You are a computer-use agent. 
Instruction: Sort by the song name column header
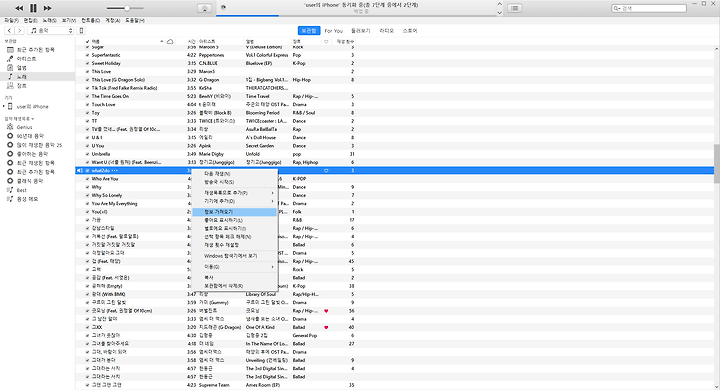(x=124, y=41)
